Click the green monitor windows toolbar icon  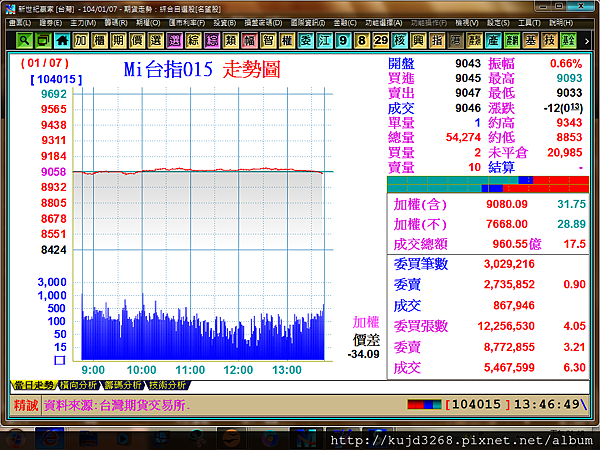43,40
